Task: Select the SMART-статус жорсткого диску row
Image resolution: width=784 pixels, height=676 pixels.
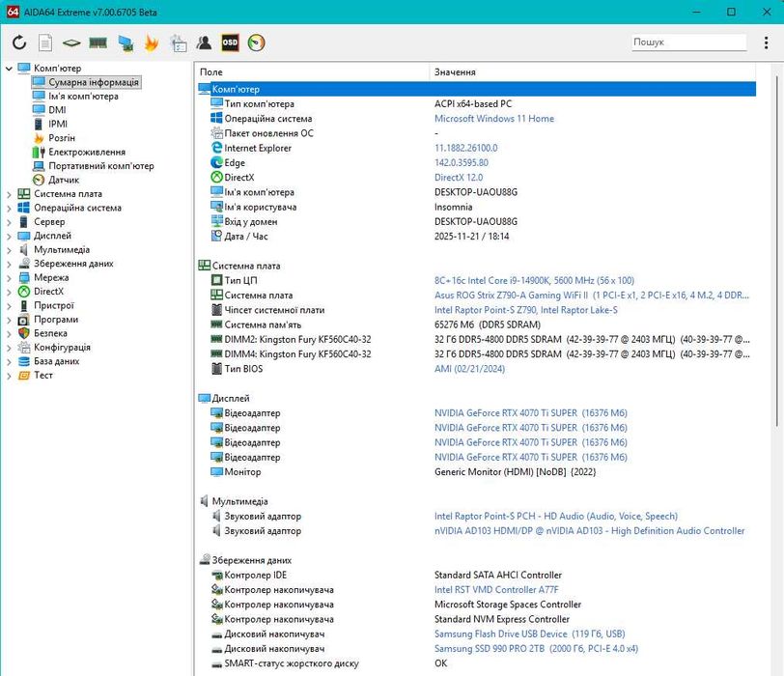Action: click(x=477, y=663)
